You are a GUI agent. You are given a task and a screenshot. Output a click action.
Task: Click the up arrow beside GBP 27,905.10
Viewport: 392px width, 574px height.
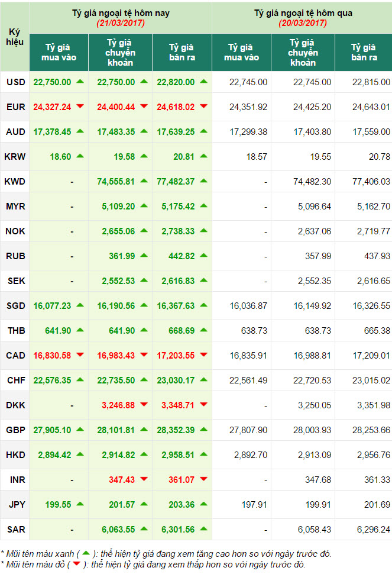point(80,430)
